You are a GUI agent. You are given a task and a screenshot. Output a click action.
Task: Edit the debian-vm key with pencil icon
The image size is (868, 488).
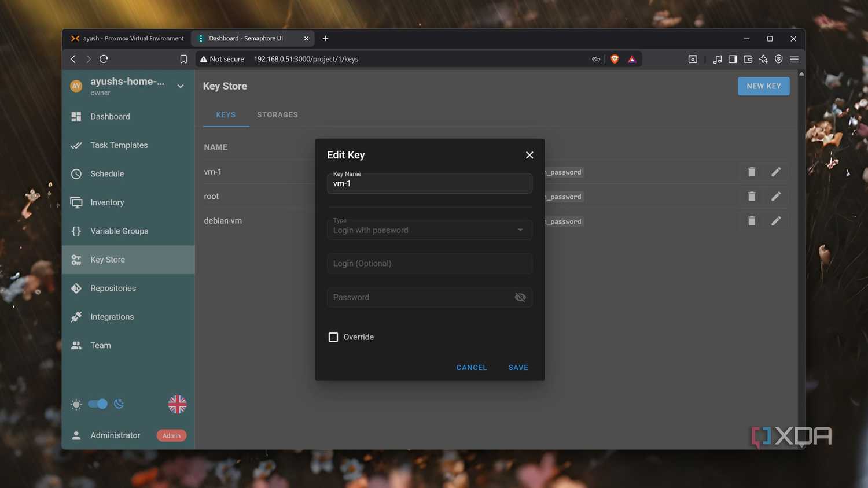(776, 221)
